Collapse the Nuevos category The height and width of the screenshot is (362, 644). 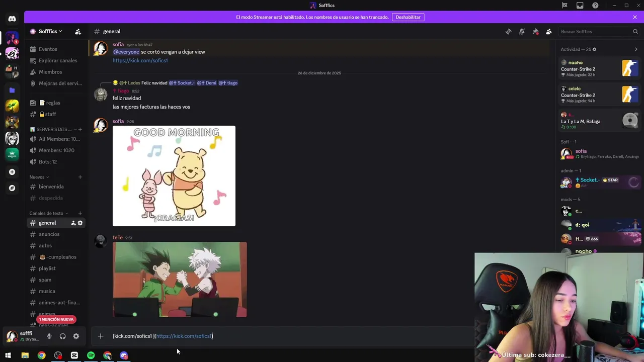(x=39, y=177)
